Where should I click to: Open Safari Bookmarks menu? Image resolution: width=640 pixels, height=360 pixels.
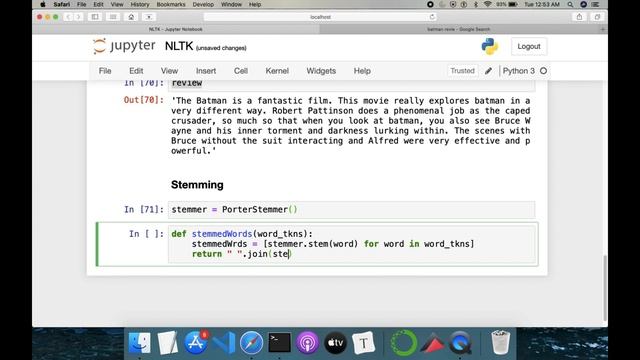(171, 4)
